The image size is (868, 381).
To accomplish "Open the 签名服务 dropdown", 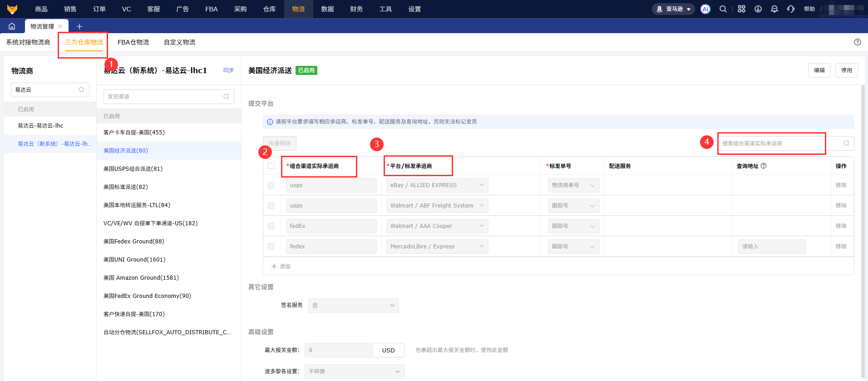I will tap(353, 306).
